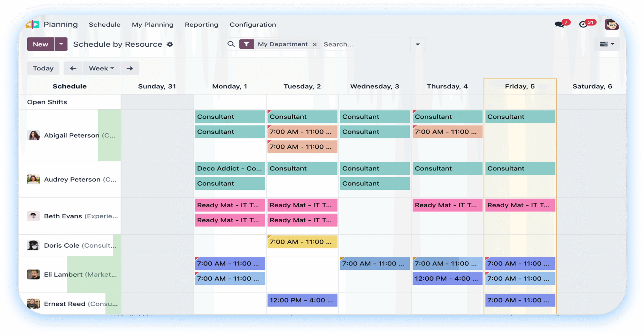Viewport: 644px width, 335px height.
Task: Go to next week arrow
Action: [130, 68]
